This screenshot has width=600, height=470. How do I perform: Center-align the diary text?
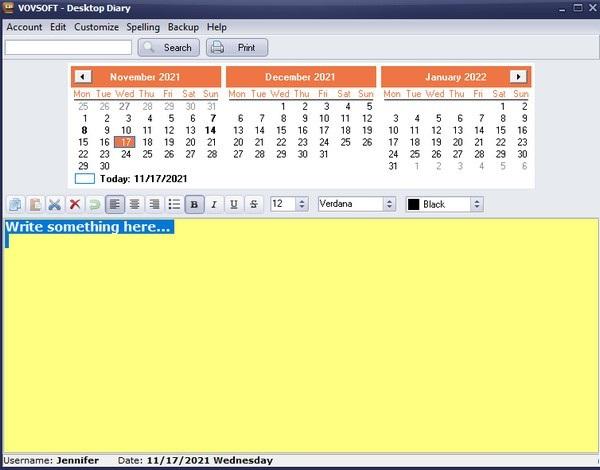click(x=134, y=204)
